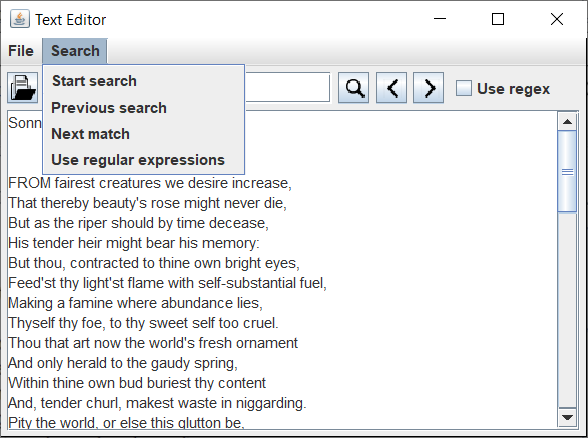
Task: Minimize the Text Editor window
Action: (440, 19)
